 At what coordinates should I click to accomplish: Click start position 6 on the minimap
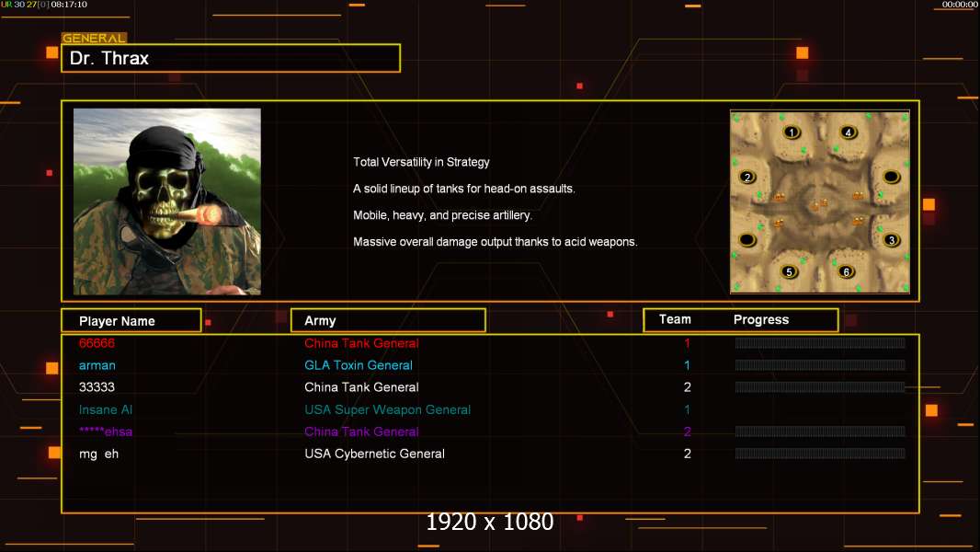pos(847,272)
